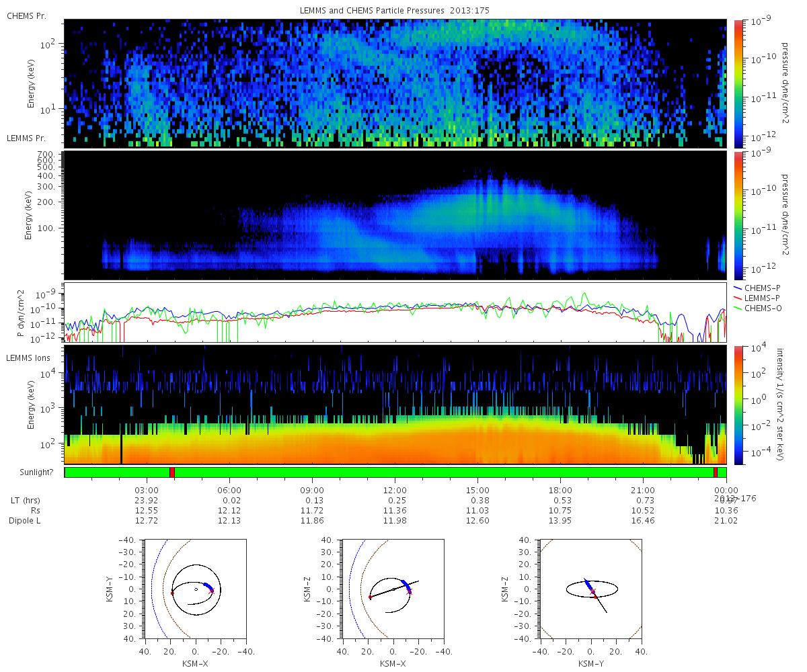Click the red marker near the end of Sunlight bar

click(x=716, y=472)
